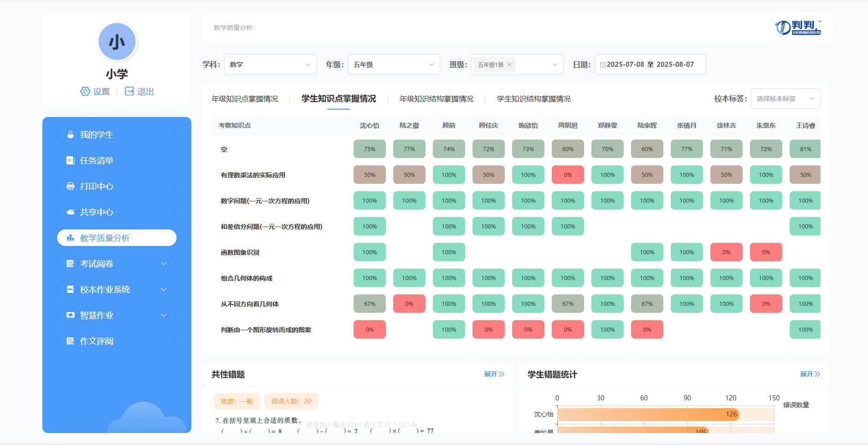Click the 作文评阅 sidebar icon
The width and height of the screenshot is (868, 445).
click(x=71, y=341)
